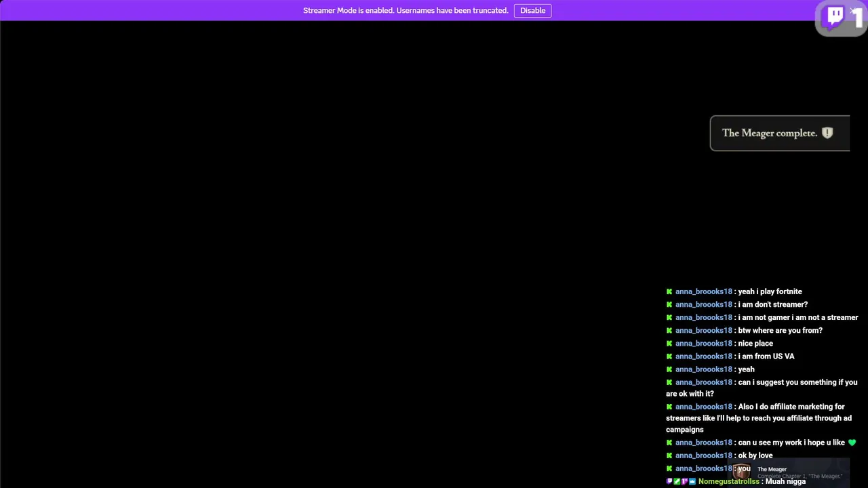Click the Kick badge beside 'ok by love'

[669, 455]
